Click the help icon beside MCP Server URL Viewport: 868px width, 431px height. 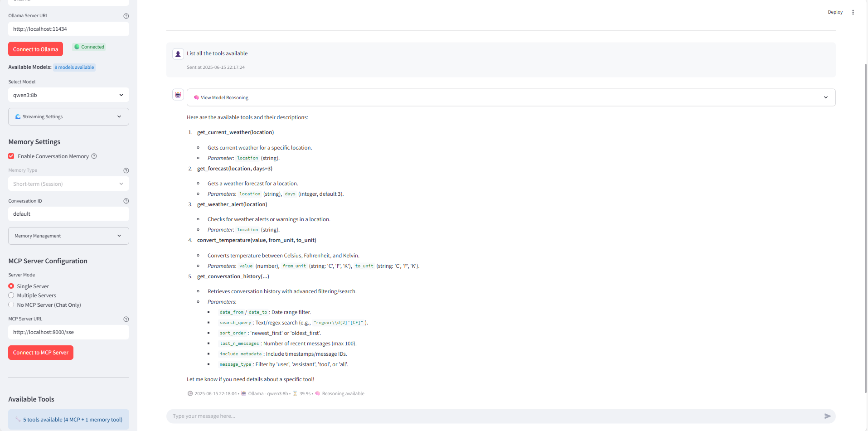126,320
